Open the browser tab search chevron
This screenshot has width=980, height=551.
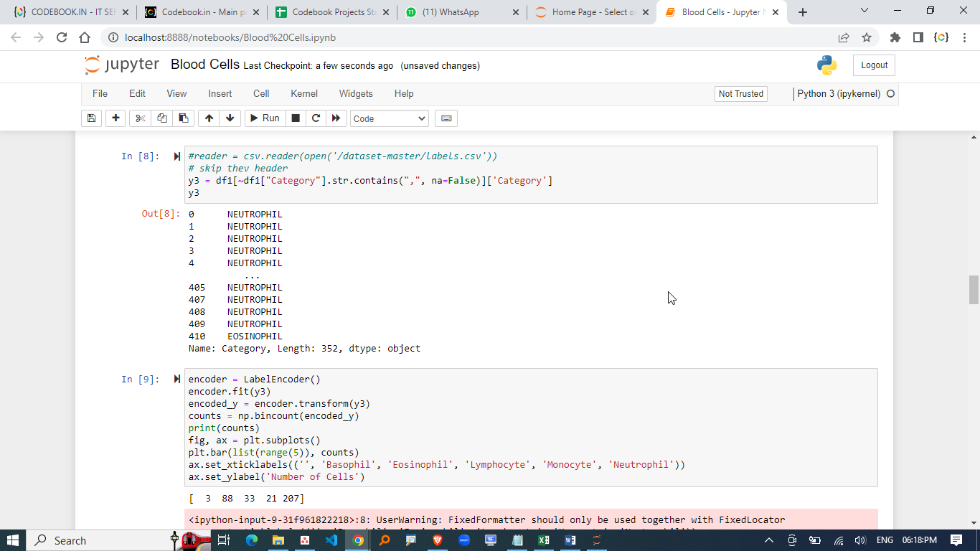point(864,11)
